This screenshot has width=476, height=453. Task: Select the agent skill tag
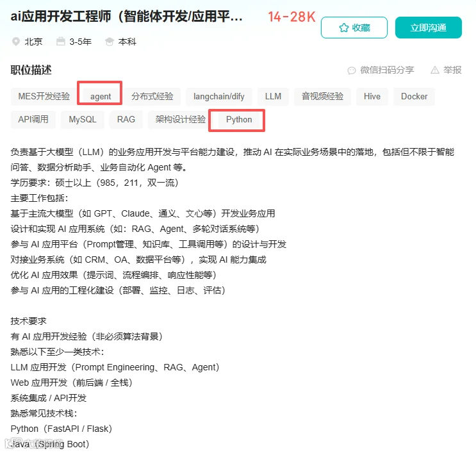tap(101, 97)
